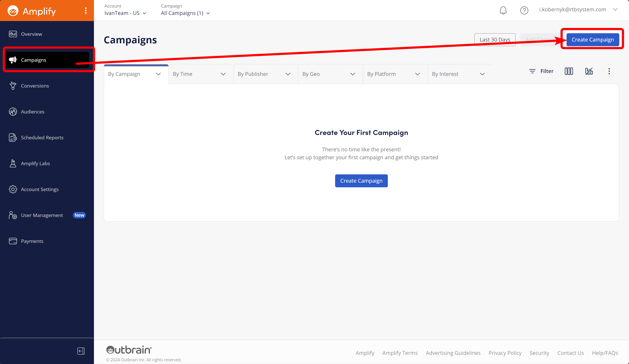Click the Create Your First Campaign heading

(361, 133)
